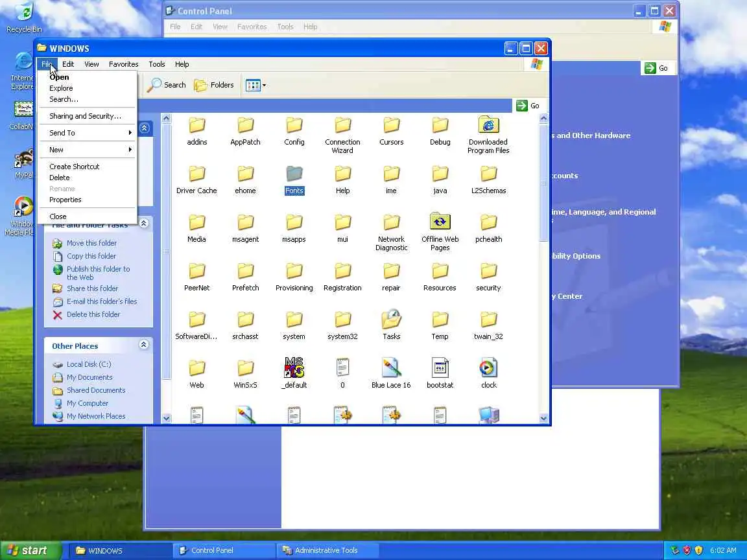747x560 pixels.
Task: Open My Network Places link
Action: click(96, 415)
